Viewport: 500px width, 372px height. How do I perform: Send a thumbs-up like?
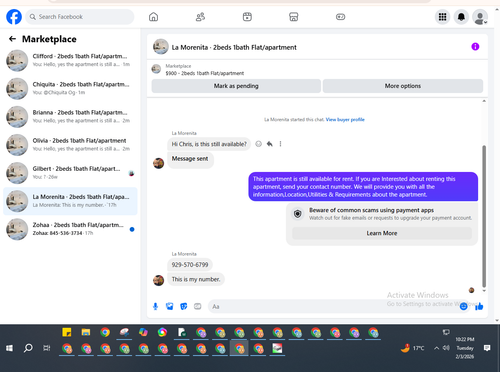coord(479,306)
